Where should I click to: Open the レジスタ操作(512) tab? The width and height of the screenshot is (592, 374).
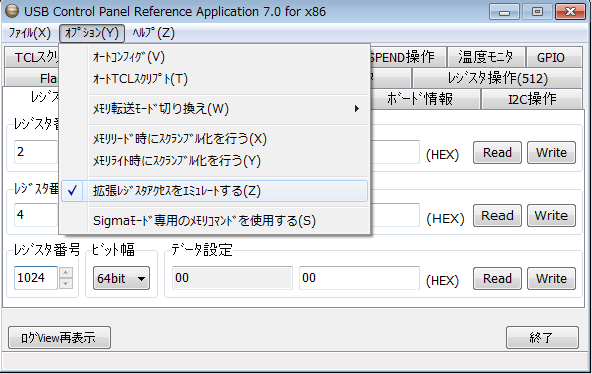pos(497,78)
